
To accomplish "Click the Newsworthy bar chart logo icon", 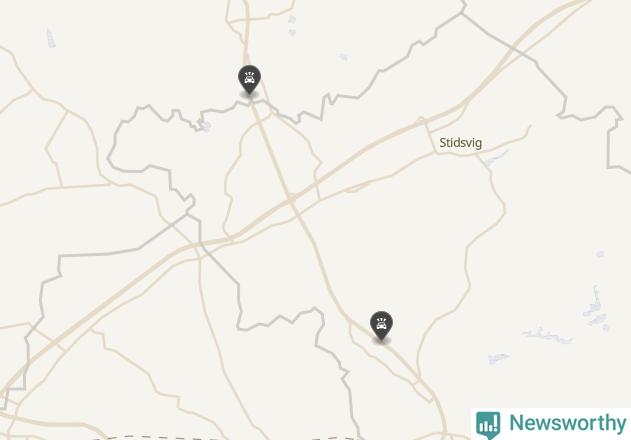I will click(488, 425).
